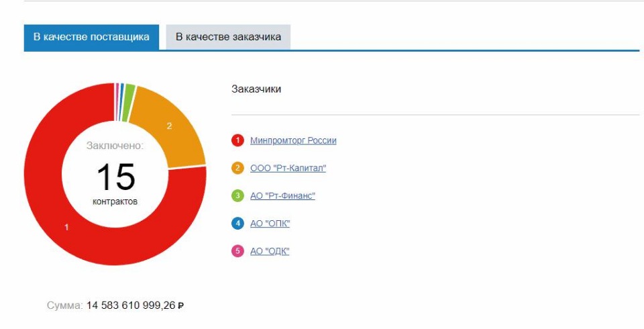Click red legend badge number 1

[x=237, y=140]
